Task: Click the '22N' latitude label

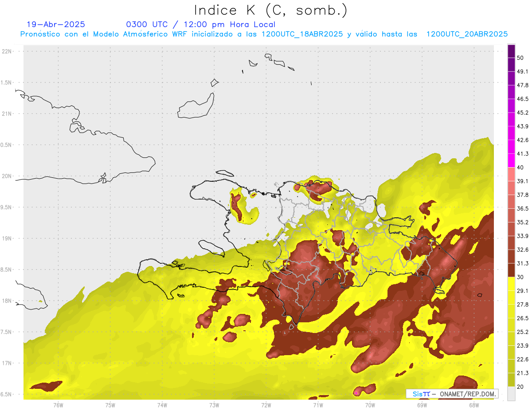Action: [7, 51]
